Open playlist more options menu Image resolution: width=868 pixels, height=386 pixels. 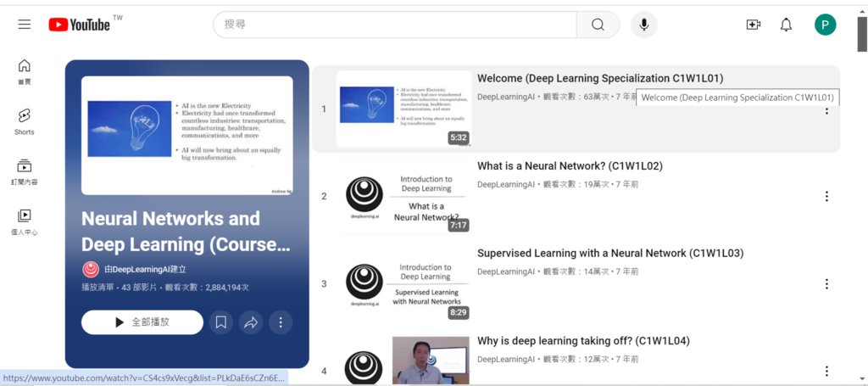click(x=281, y=322)
